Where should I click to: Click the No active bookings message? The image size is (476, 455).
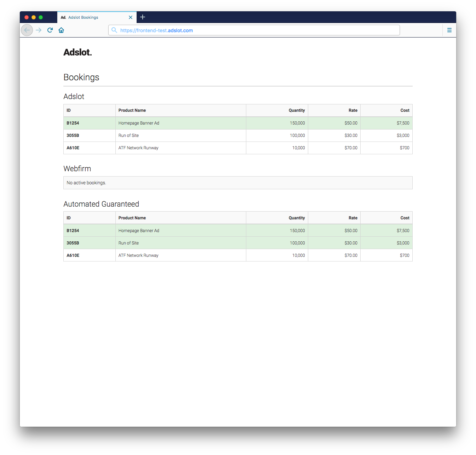[x=86, y=183]
